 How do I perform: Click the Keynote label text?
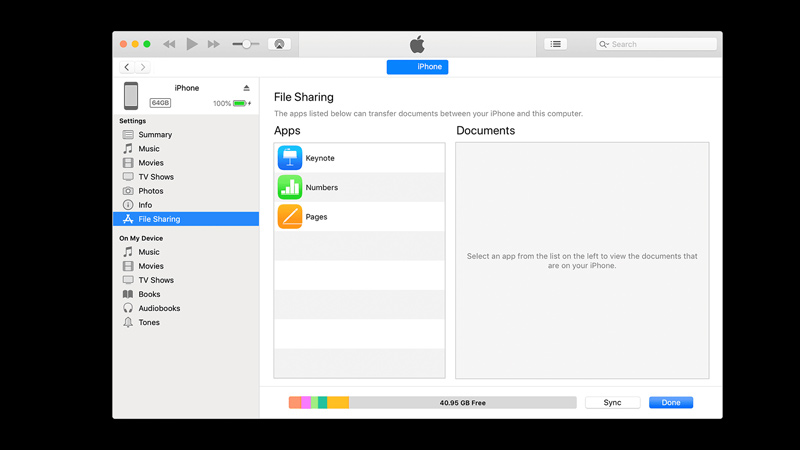tap(320, 158)
